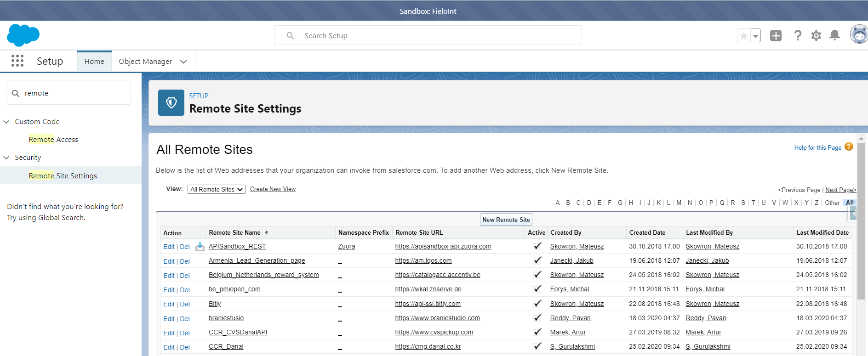Click the global actions plus icon
The image size is (868, 356).
(776, 35)
